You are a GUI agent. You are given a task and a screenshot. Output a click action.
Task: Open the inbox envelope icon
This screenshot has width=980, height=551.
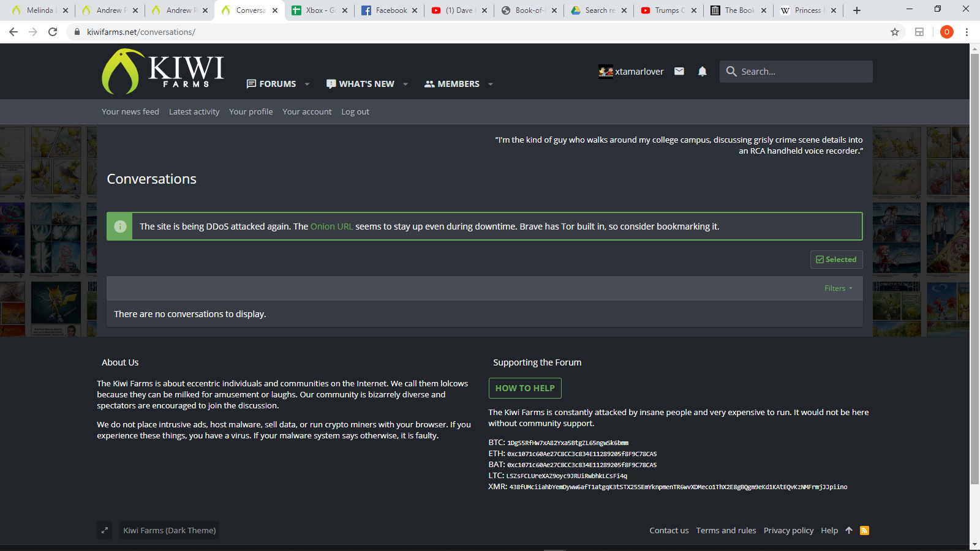click(x=679, y=72)
